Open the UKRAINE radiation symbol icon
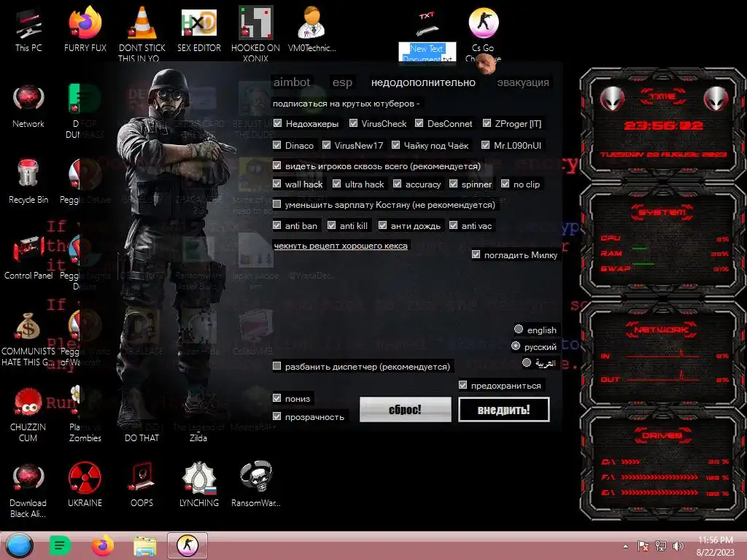 click(85, 485)
